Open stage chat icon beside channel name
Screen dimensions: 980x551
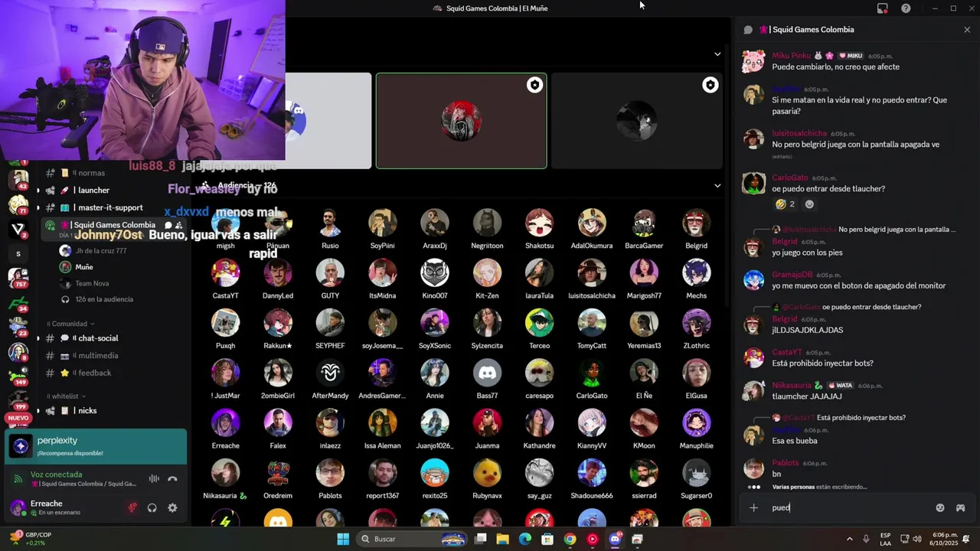pos(168,226)
